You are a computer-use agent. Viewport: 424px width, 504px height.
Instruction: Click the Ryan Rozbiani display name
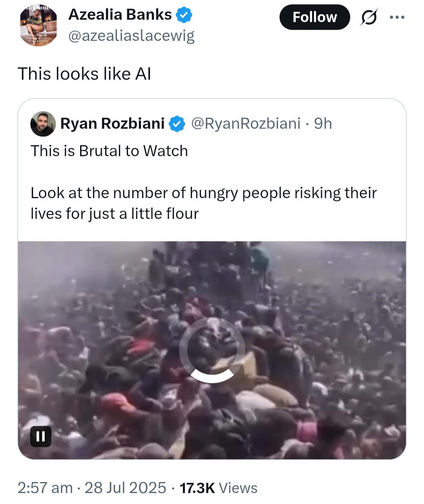click(112, 124)
